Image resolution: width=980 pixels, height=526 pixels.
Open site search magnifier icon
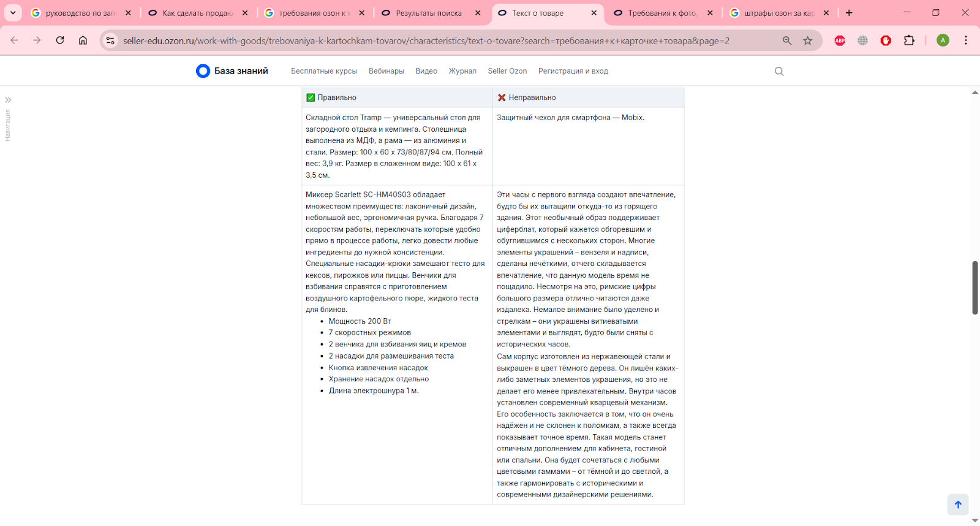pos(779,71)
